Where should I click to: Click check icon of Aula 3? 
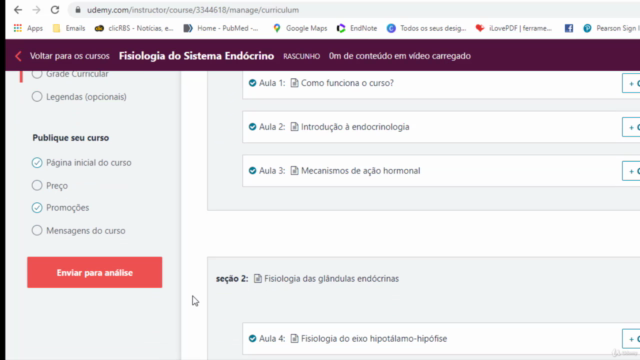click(x=252, y=171)
